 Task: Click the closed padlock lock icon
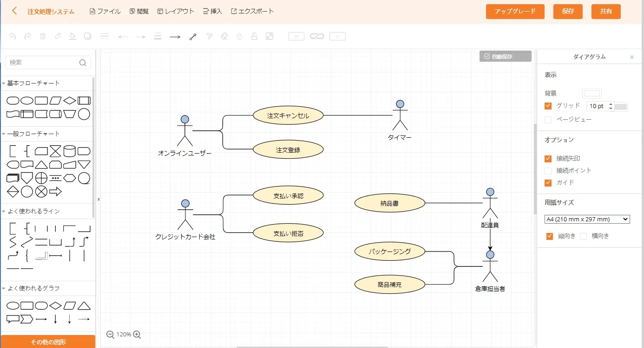239,37
